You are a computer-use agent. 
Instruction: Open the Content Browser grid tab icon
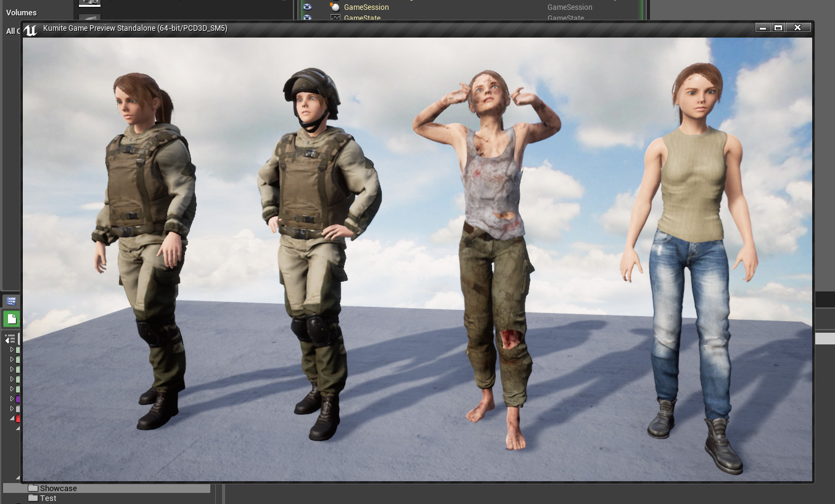11,301
